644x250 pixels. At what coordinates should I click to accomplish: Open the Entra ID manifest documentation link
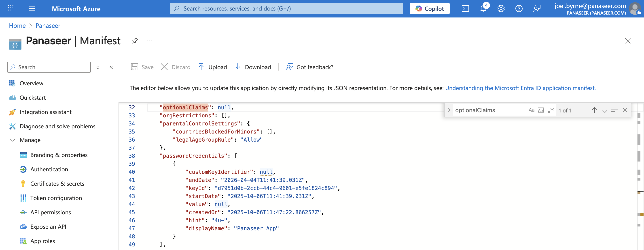[520, 88]
